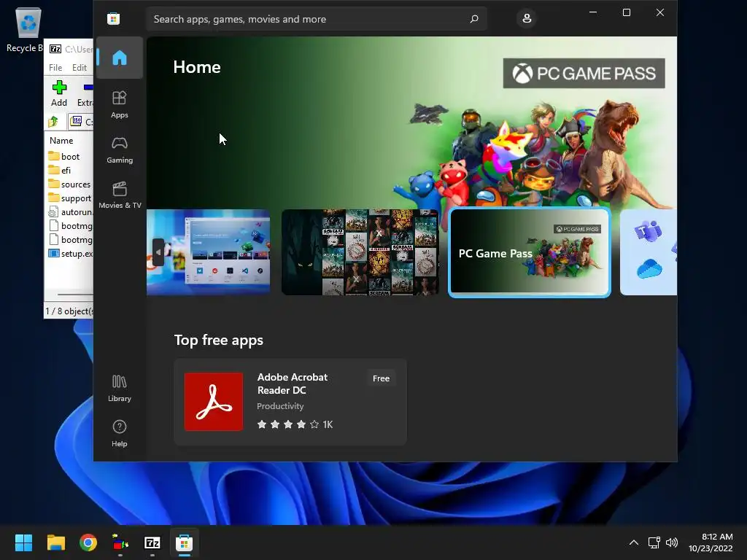
Task: Open the Movies & TV section
Action: pyautogui.click(x=120, y=195)
